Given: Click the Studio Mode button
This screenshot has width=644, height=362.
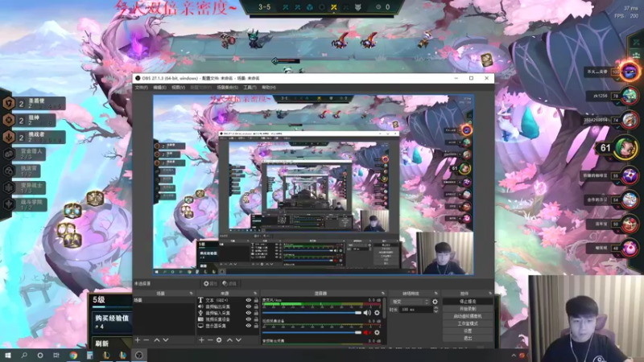Looking at the screenshot, I should click(468, 323).
